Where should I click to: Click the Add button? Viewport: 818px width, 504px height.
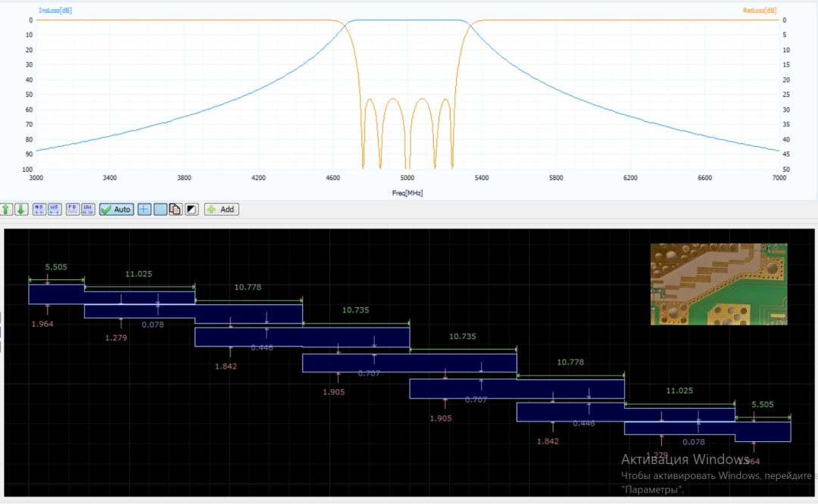click(222, 210)
